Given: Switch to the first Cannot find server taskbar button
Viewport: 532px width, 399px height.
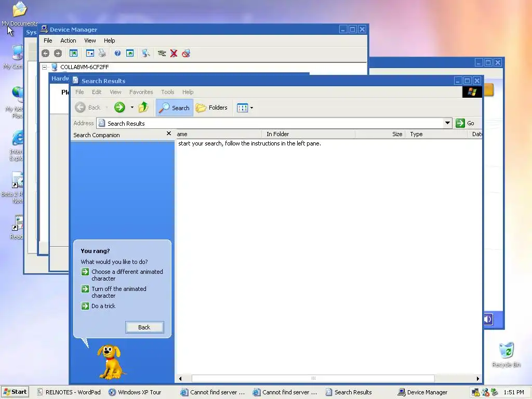Looking at the screenshot, I should click(212, 392).
